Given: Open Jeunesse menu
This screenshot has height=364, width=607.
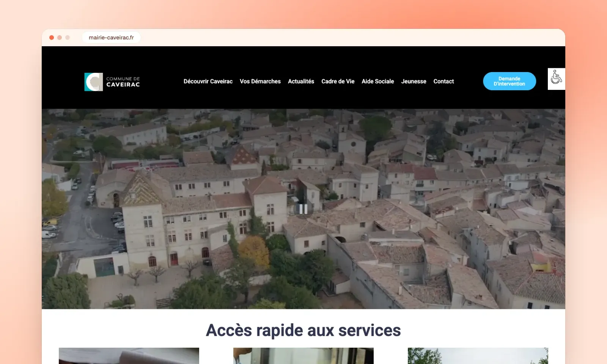Looking at the screenshot, I should [414, 82].
